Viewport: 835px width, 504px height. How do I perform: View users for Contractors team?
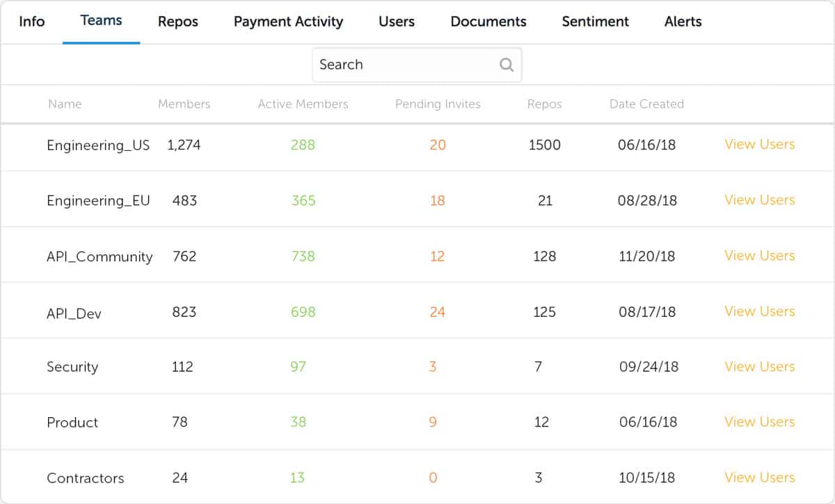pos(759,477)
